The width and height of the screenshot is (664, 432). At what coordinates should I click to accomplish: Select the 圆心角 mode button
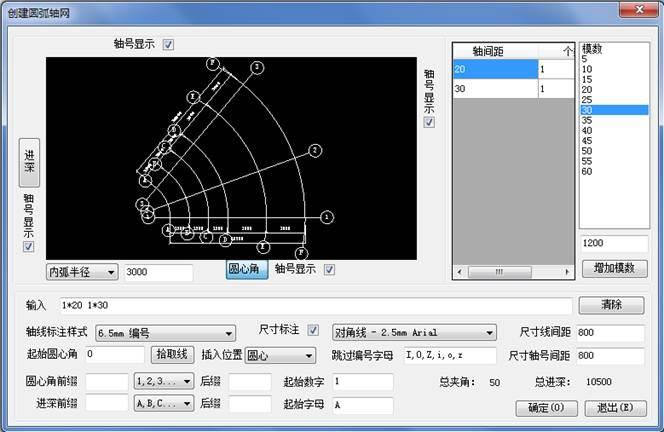pos(246,270)
